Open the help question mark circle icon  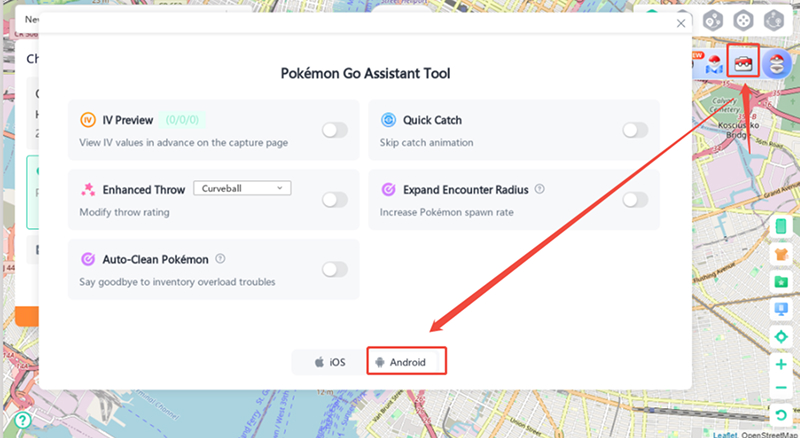(23, 420)
